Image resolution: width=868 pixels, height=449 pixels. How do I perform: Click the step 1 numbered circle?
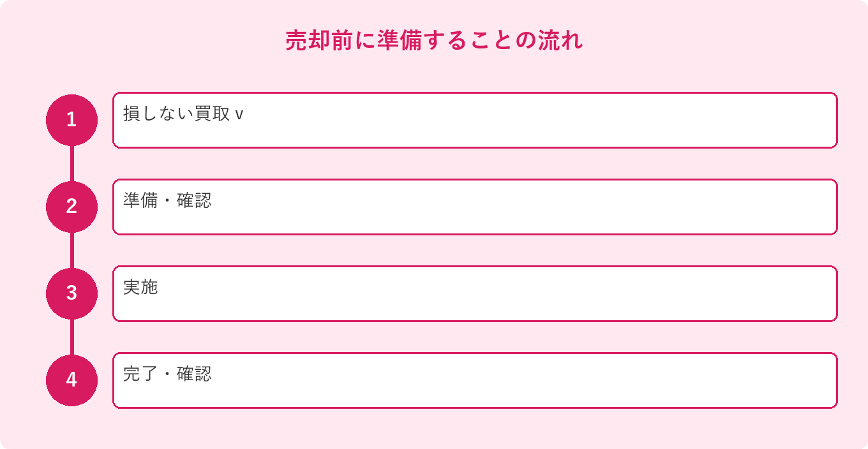tap(71, 120)
